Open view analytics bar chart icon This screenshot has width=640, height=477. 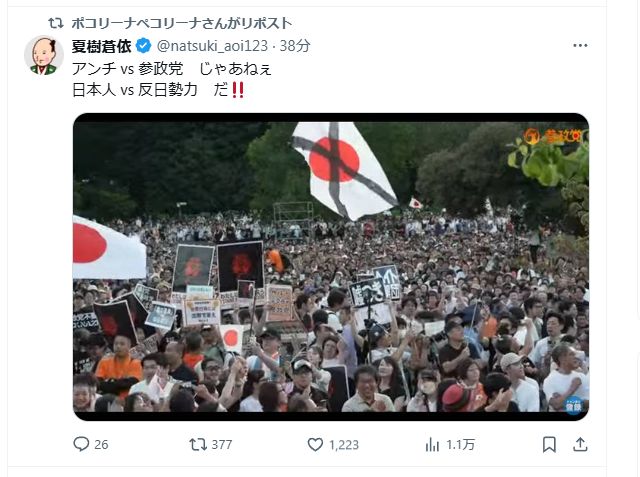[x=432, y=444]
